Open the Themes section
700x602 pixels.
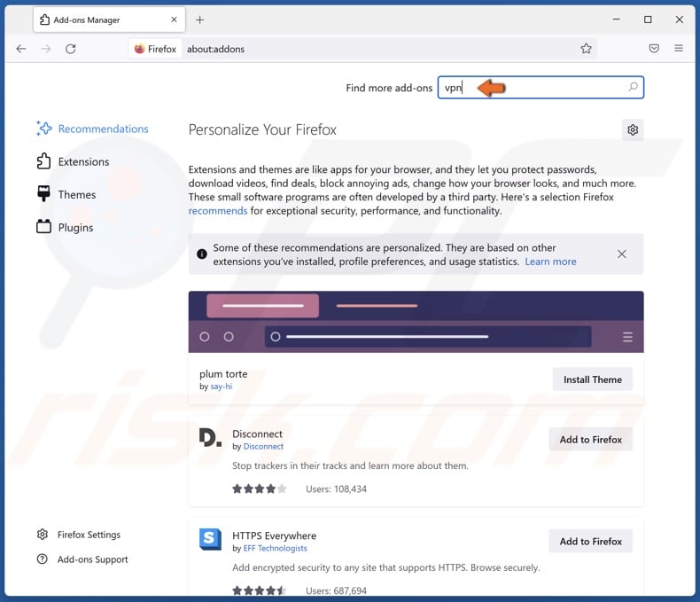[66, 195]
